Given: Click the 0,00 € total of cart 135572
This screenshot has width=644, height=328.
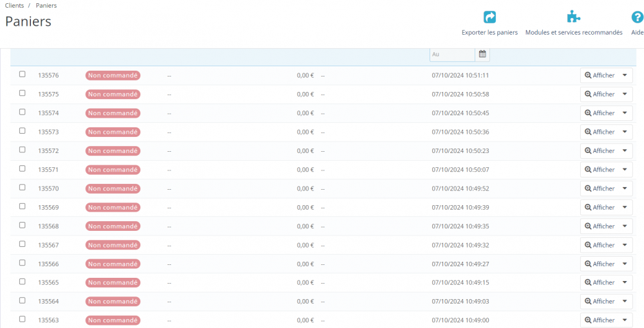Looking at the screenshot, I should pos(305,151).
